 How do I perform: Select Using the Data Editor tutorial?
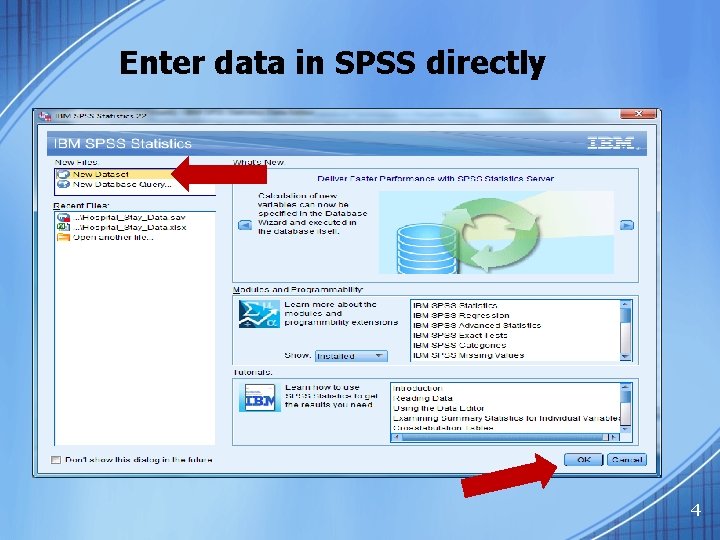pyautogui.click(x=439, y=409)
